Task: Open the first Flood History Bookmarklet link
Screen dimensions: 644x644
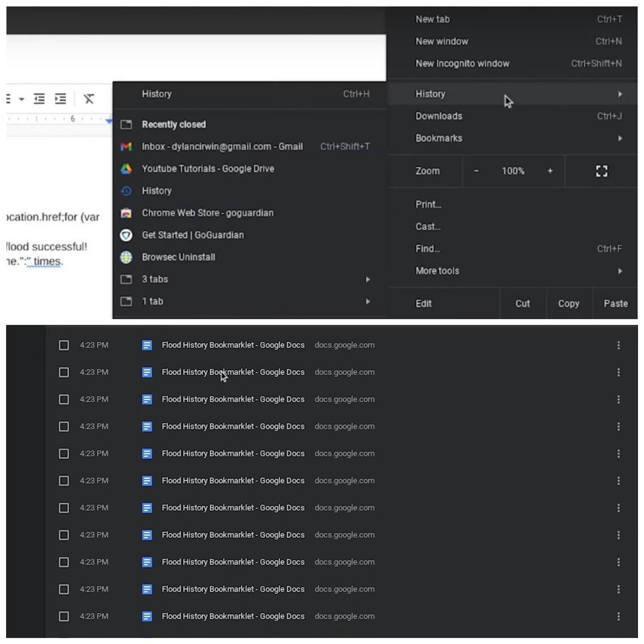Action: pos(233,345)
